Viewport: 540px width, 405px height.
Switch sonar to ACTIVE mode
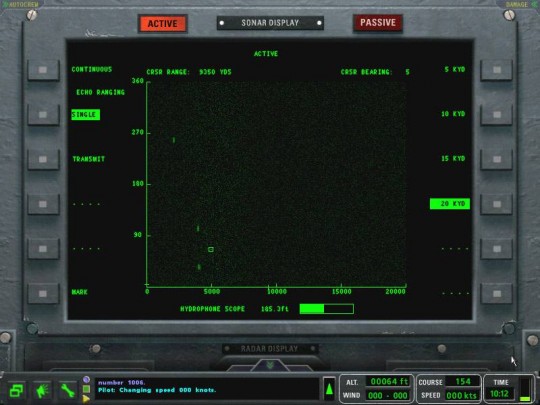tap(163, 23)
